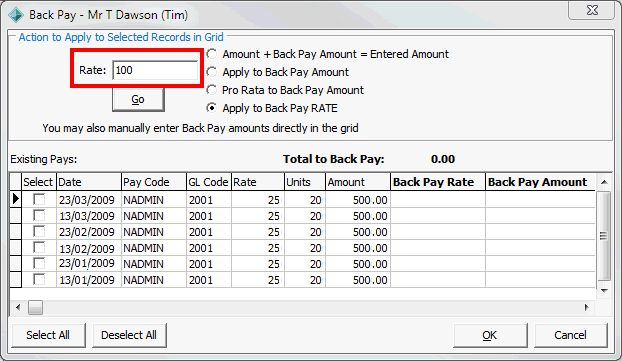Tick the checkbox for 23/01/2009 pay
622x361 pixels.
(x=39, y=263)
